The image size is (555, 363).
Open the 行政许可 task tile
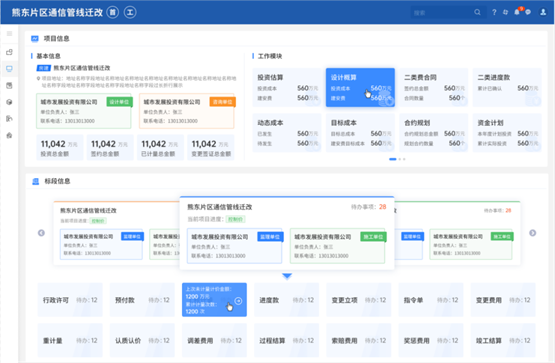tap(70, 300)
